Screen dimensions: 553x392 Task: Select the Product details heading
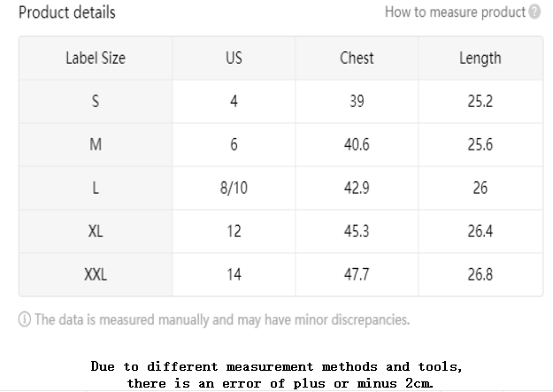point(67,12)
